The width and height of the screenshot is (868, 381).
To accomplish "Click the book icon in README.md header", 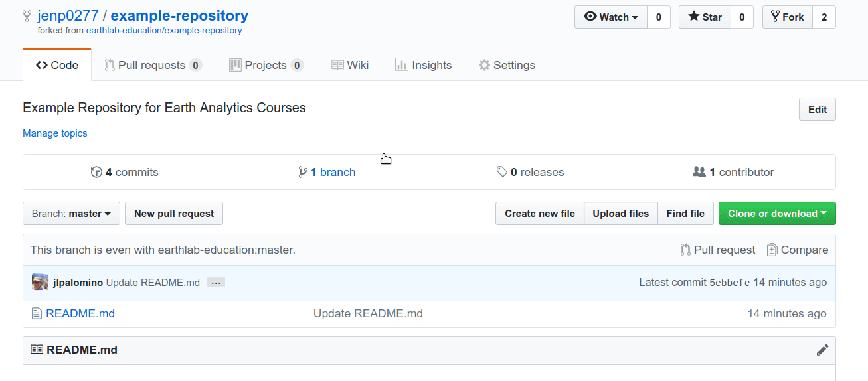I will coord(37,350).
